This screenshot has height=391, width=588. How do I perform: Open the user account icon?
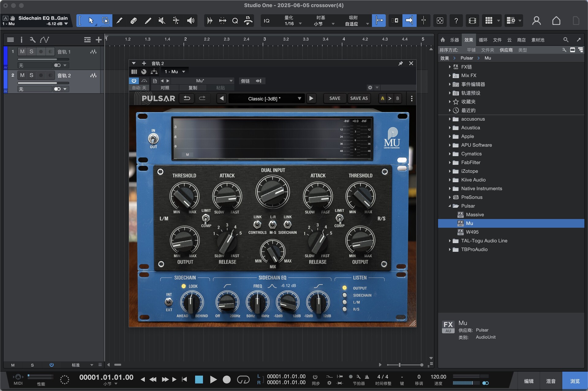tap(536, 20)
